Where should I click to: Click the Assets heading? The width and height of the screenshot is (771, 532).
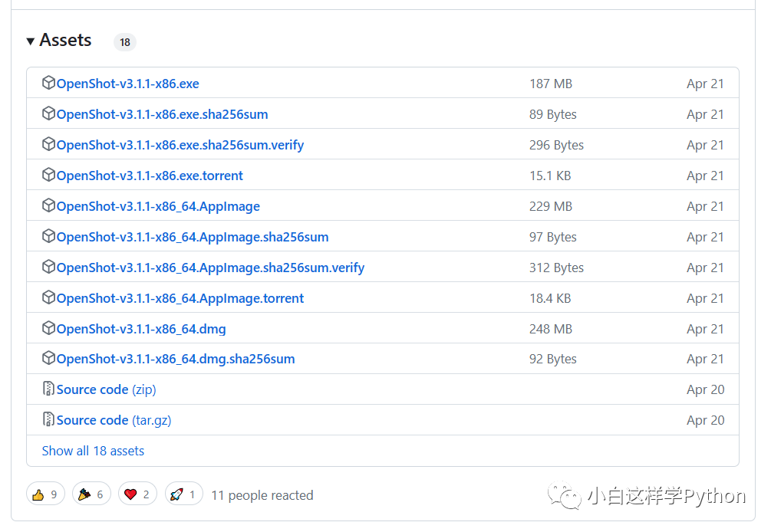pos(65,41)
